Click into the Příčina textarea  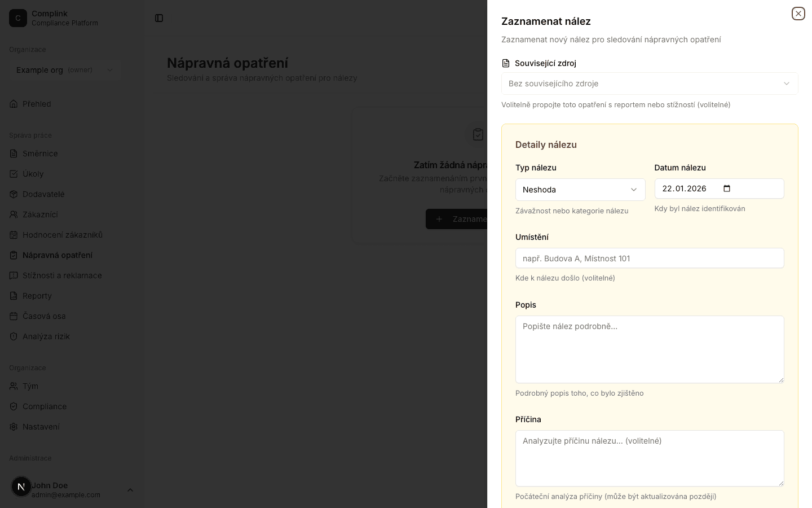pyautogui.click(x=649, y=458)
